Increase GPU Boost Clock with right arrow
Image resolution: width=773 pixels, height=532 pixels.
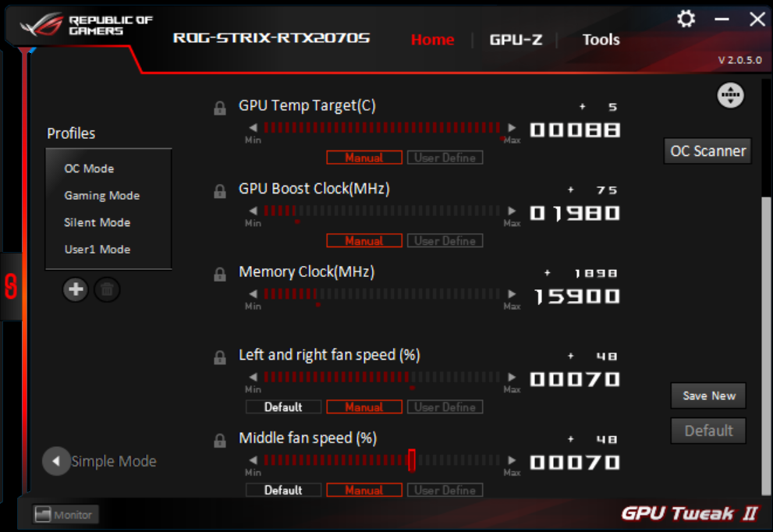pos(512,211)
